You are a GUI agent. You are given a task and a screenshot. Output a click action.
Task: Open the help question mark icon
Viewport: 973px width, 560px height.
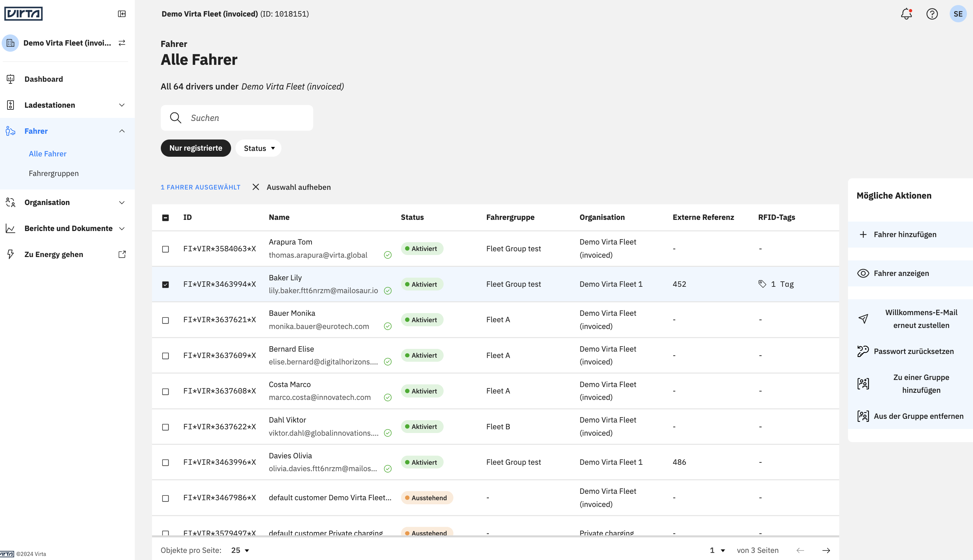(x=932, y=14)
